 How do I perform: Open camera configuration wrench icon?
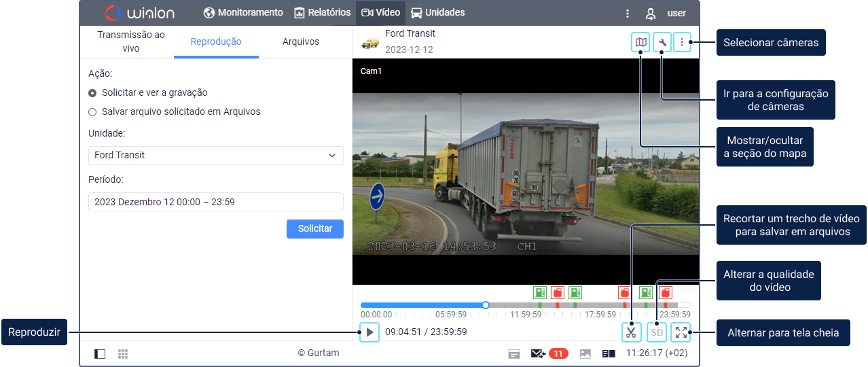point(662,43)
